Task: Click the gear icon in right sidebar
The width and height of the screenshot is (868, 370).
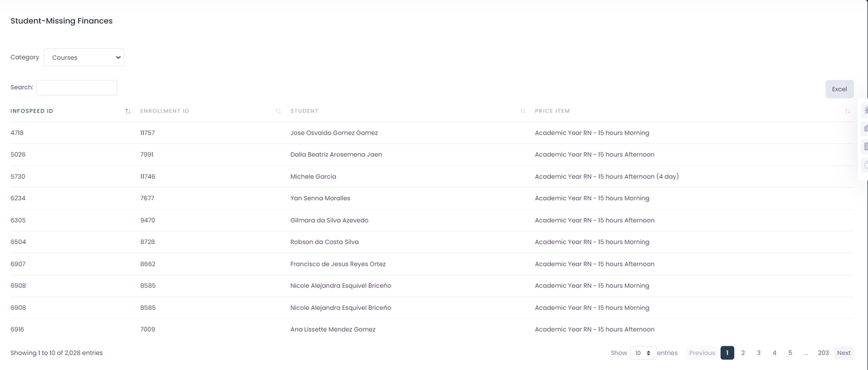Action: click(x=866, y=110)
